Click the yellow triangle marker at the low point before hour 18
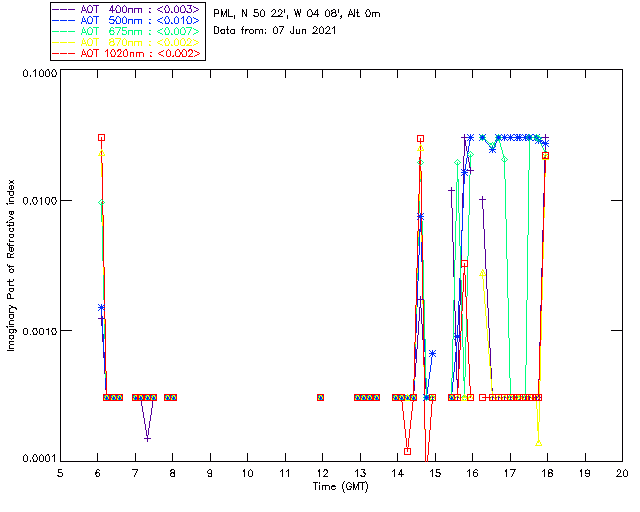 [x=538, y=443]
